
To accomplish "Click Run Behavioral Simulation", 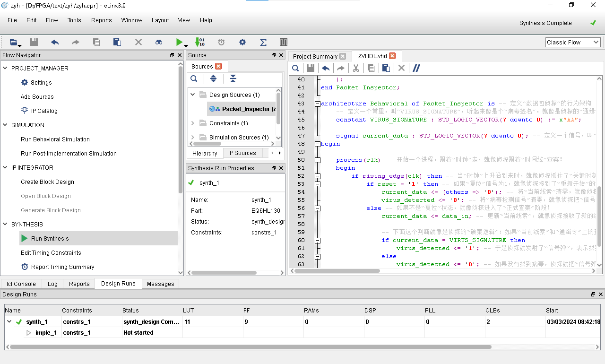I will (x=55, y=139).
